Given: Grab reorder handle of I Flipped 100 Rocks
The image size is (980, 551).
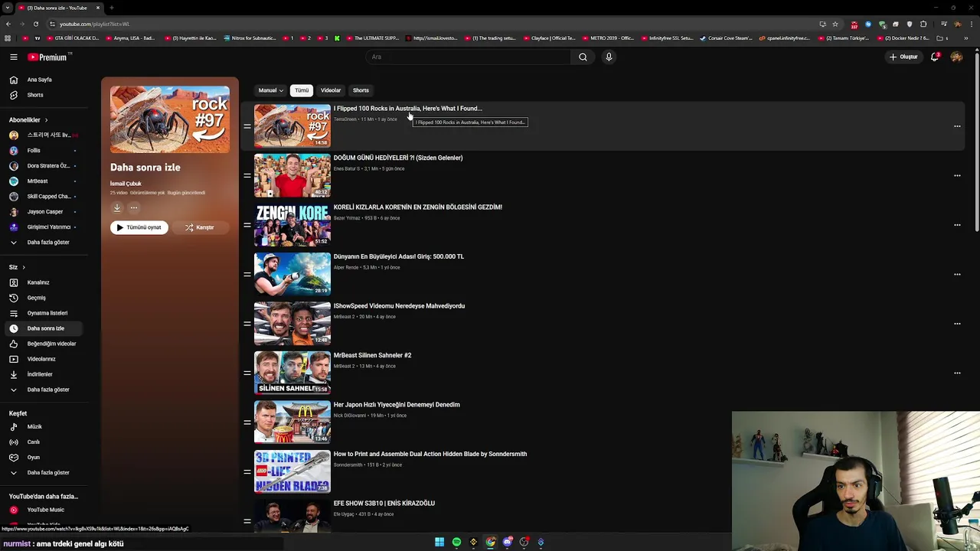Looking at the screenshot, I should [x=247, y=126].
